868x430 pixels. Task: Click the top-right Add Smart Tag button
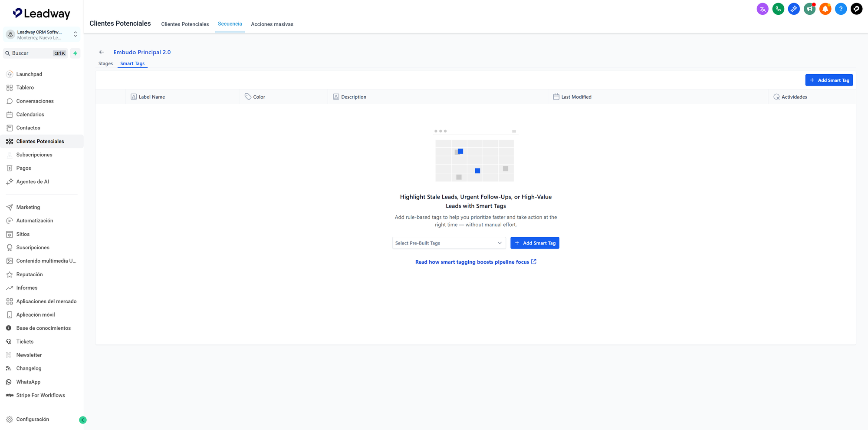pyautogui.click(x=829, y=80)
